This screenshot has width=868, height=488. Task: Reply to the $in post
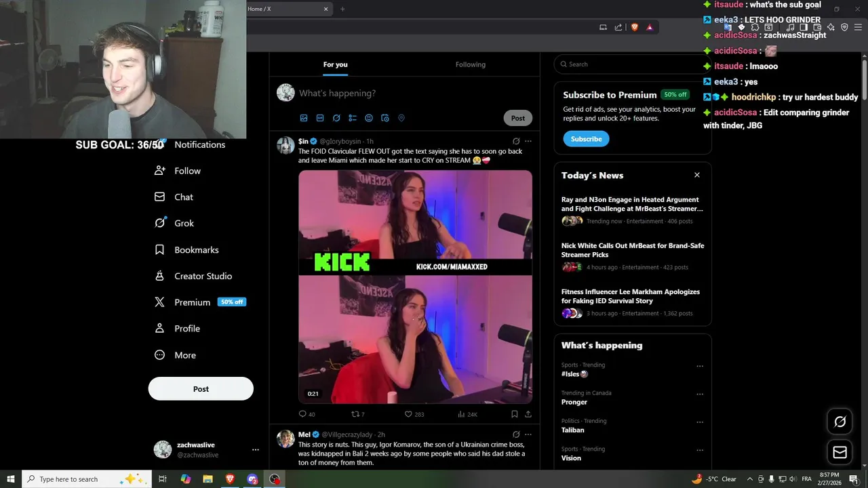pyautogui.click(x=302, y=414)
